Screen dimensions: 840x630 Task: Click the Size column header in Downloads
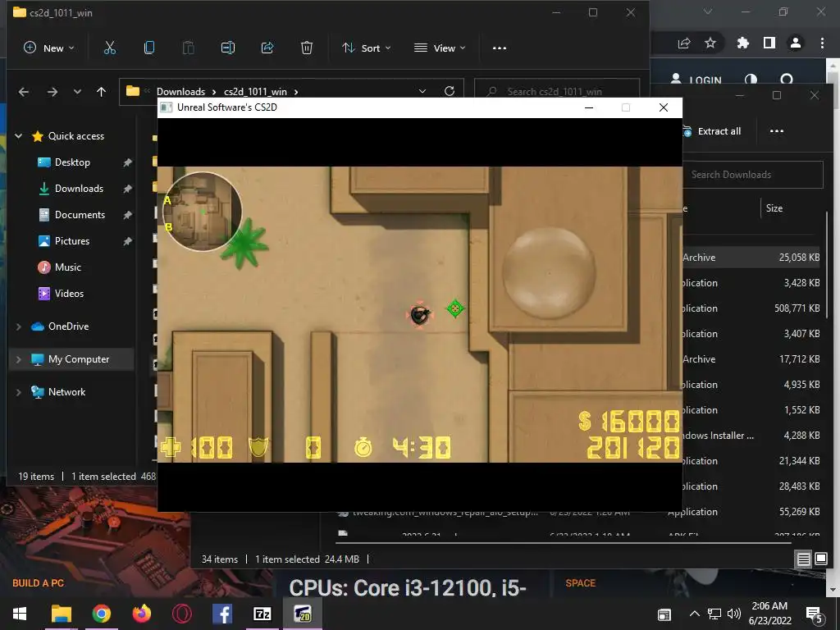point(774,208)
